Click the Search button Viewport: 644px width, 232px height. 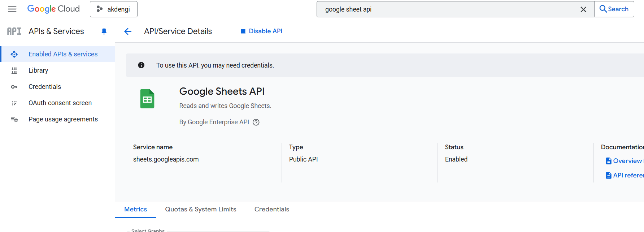[x=614, y=9]
